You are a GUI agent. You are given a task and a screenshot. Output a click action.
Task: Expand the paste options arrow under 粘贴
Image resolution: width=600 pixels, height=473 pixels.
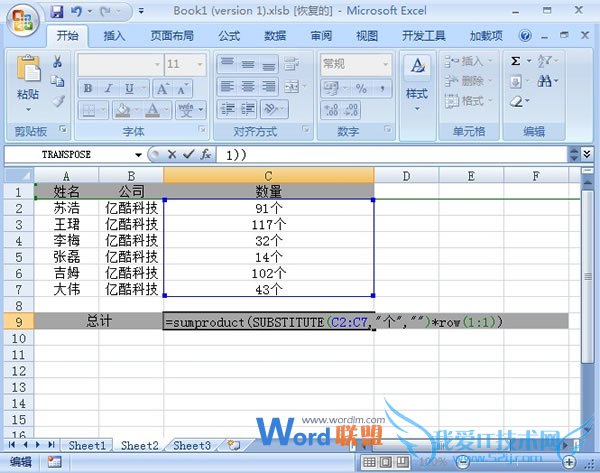click(28, 110)
